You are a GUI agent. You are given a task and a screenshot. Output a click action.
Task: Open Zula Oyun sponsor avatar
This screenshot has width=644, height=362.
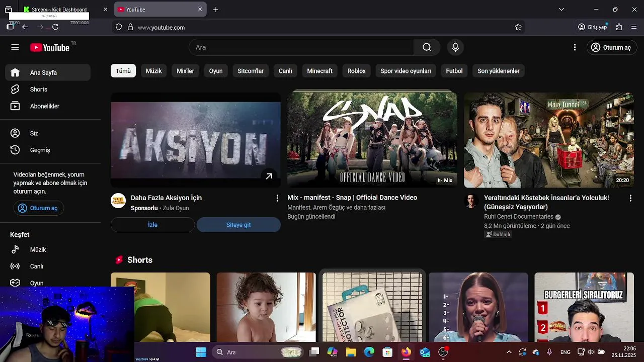pos(118,201)
